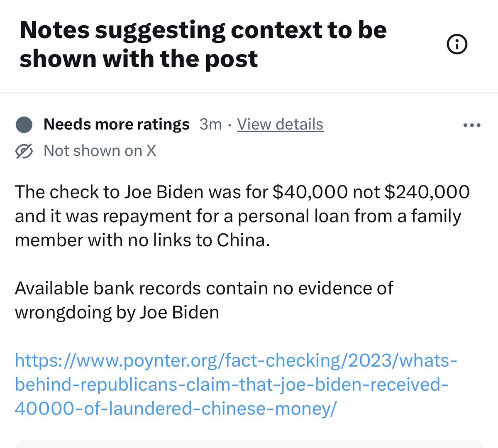Click the Available bank records sentence
498x448 pixels.
204,288
